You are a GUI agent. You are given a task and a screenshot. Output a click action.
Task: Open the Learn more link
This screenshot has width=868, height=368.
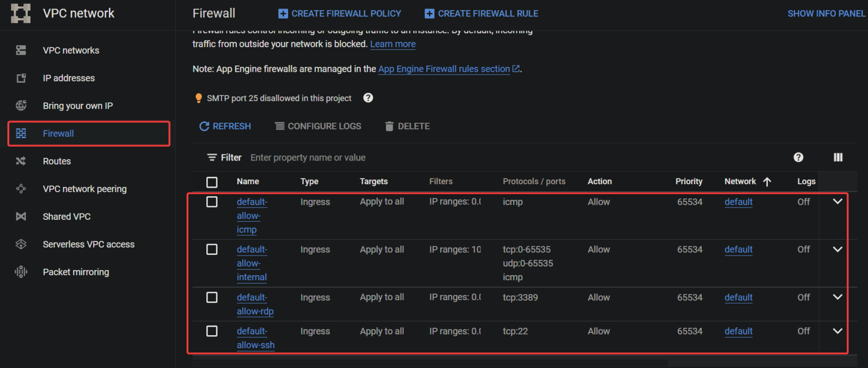(393, 44)
